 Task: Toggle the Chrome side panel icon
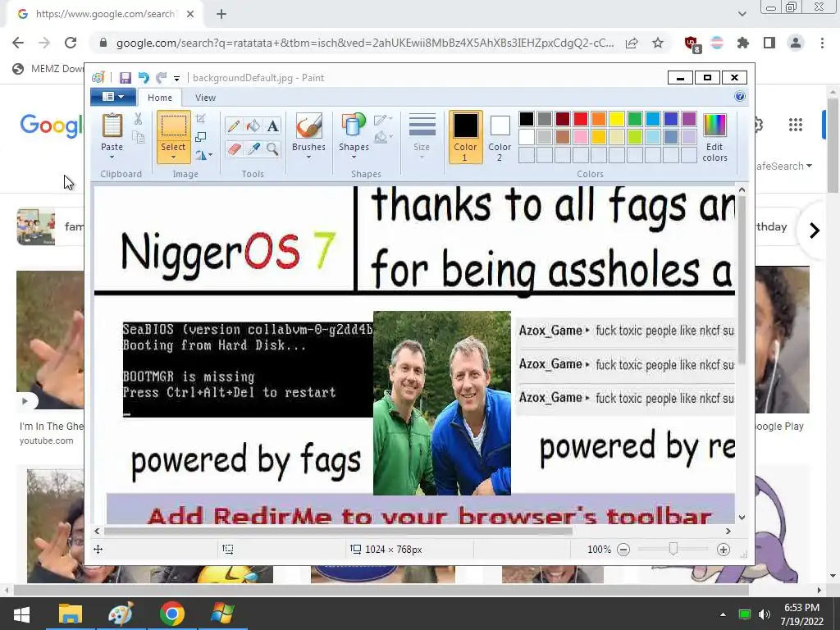[x=769, y=43]
